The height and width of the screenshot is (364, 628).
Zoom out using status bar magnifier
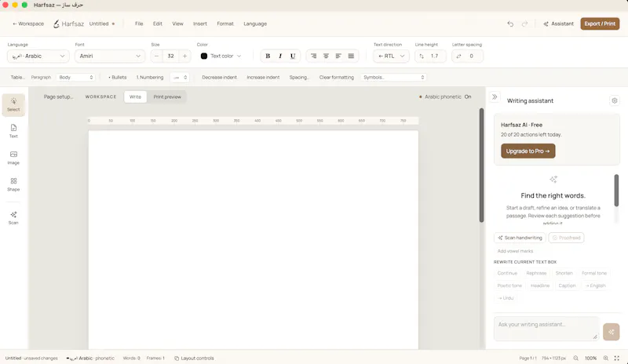tap(575, 359)
